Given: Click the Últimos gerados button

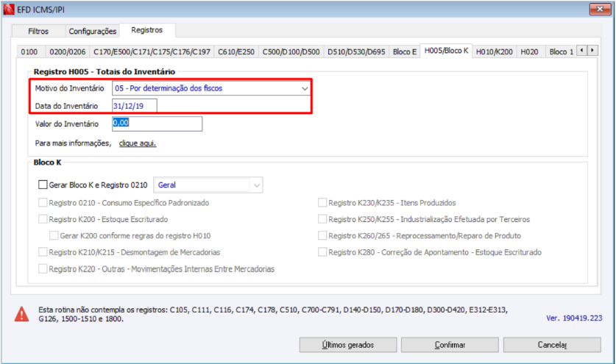Looking at the screenshot, I should pos(348,345).
